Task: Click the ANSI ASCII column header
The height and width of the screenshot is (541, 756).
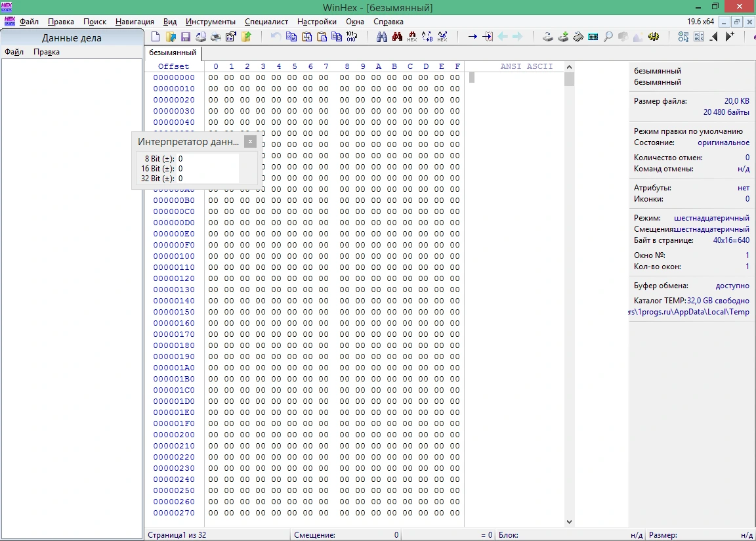Action: tap(526, 66)
